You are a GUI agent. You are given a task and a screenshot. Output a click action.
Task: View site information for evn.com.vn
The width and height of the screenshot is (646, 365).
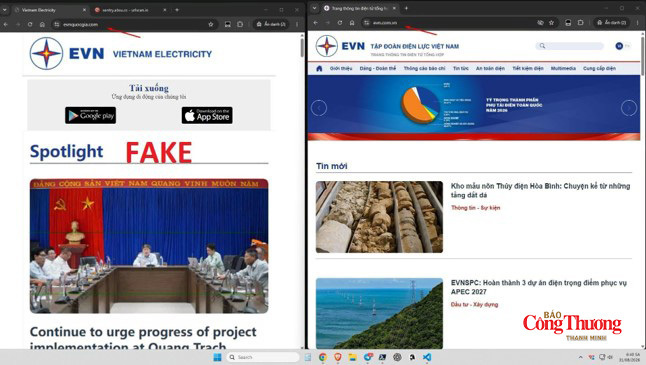(x=366, y=23)
